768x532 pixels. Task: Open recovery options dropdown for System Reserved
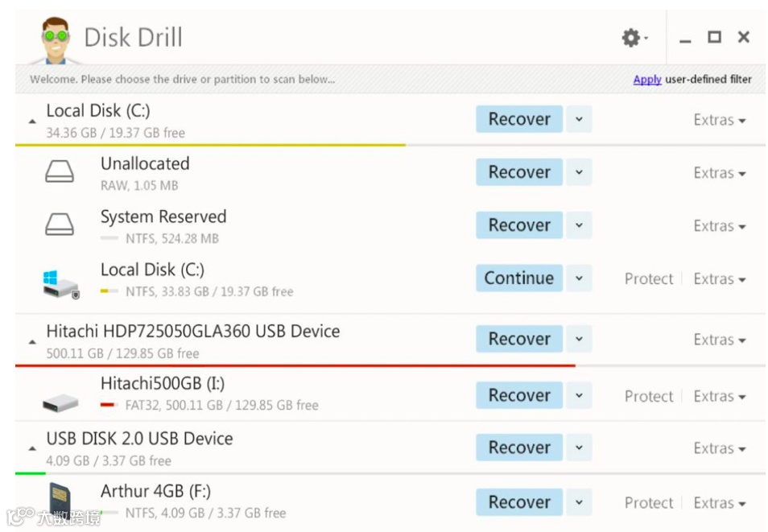click(579, 225)
